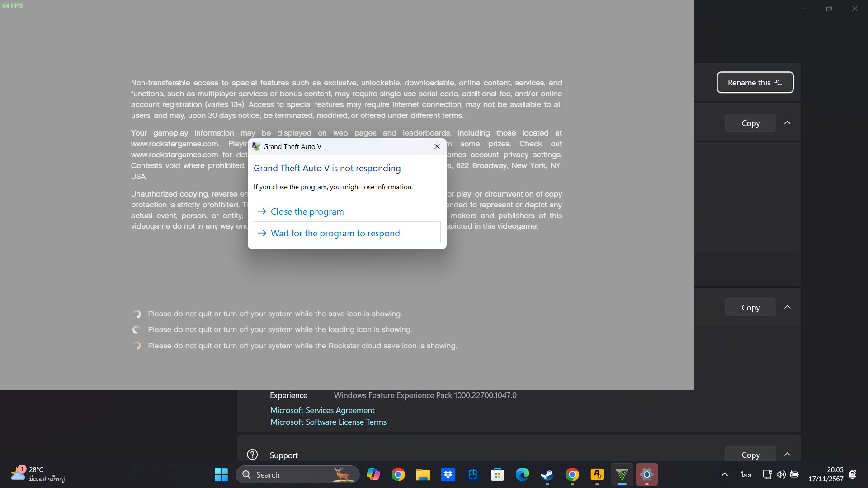
Task: Click the middle Copy button in Settings
Action: point(750,307)
